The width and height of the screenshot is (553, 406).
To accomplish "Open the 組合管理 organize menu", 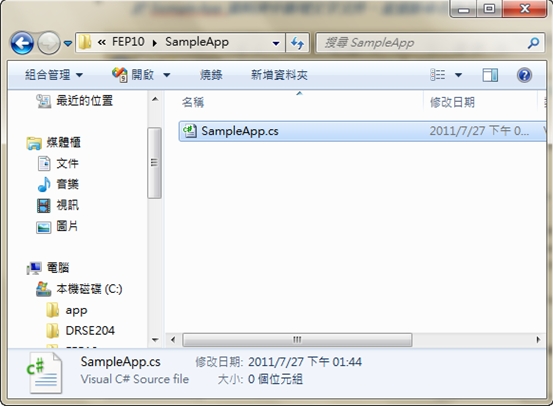I will (54, 75).
